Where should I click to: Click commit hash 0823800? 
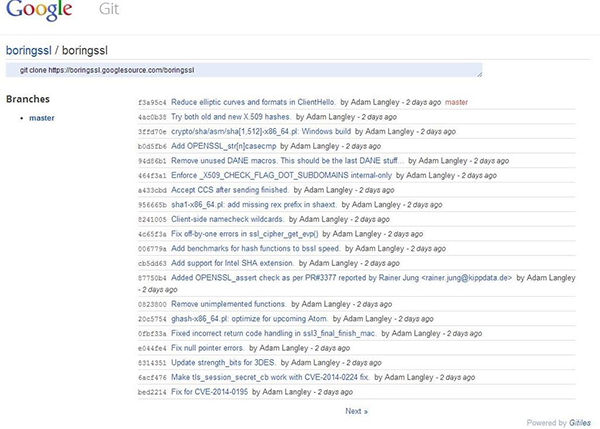(x=152, y=304)
